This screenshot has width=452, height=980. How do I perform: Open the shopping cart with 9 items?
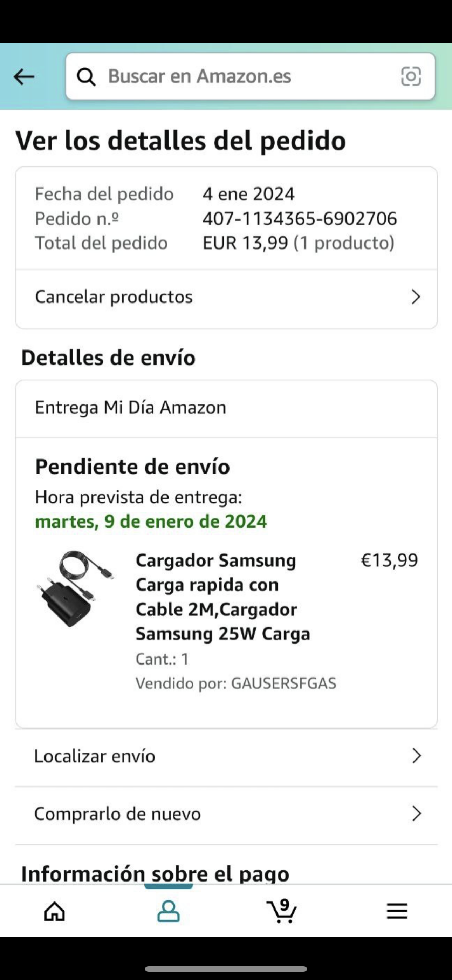(x=282, y=912)
